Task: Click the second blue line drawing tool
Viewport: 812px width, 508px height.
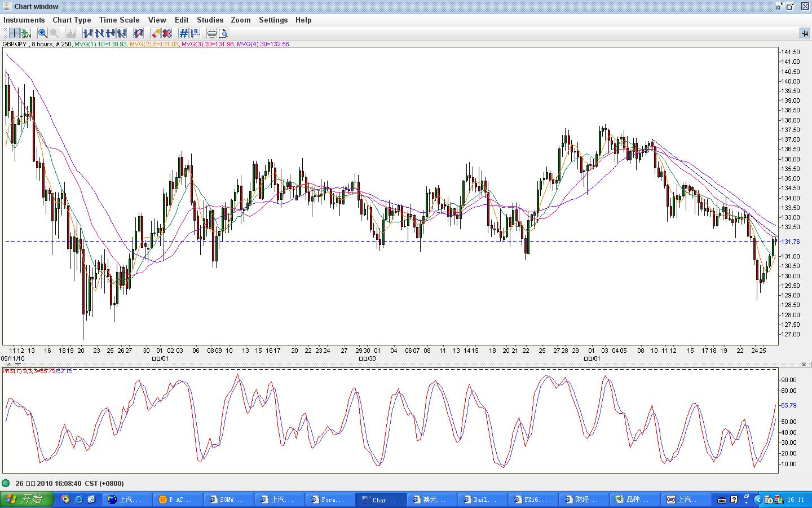Action: pos(99,33)
